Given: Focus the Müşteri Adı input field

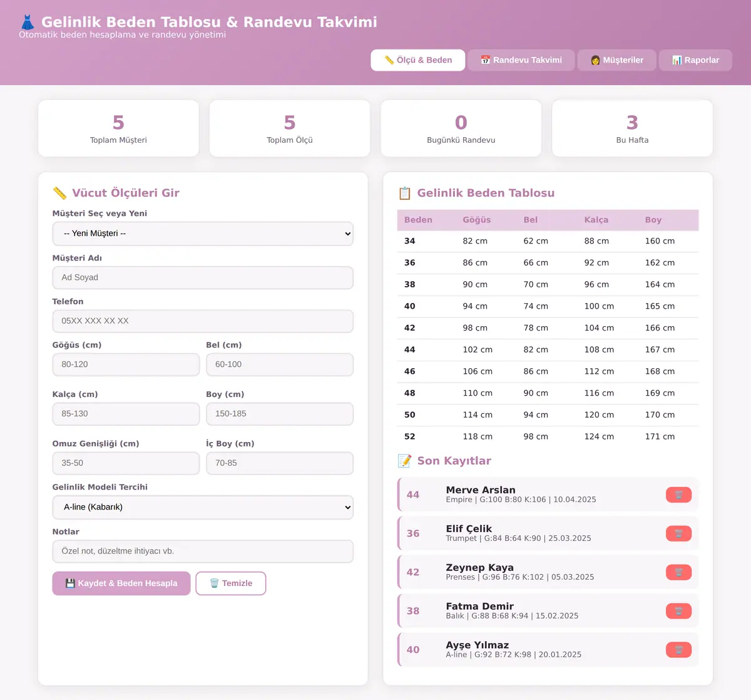Looking at the screenshot, I should click(x=203, y=277).
